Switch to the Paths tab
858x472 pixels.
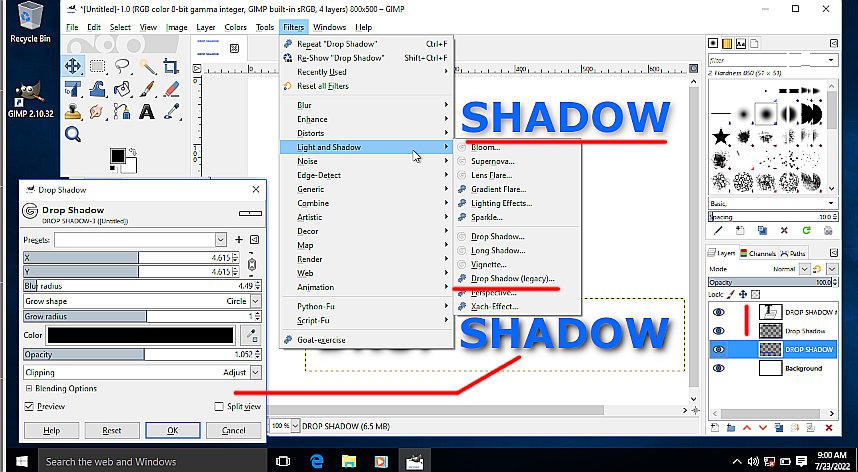pos(793,253)
